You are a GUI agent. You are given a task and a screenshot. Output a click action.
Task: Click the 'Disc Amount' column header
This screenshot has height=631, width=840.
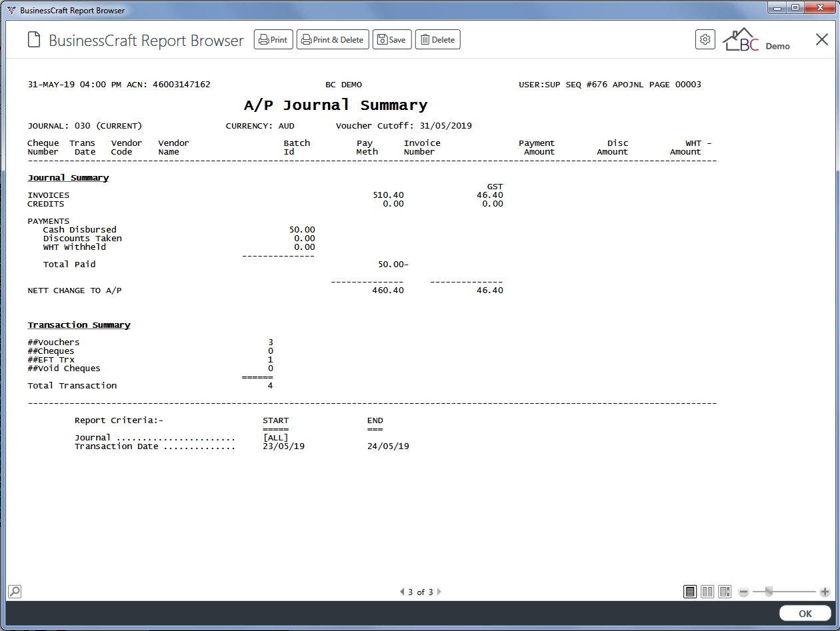613,147
